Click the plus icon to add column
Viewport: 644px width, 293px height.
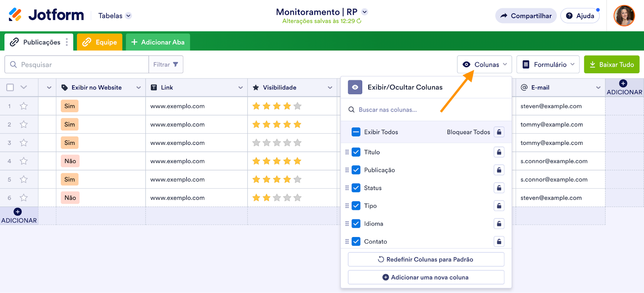[x=623, y=84]
